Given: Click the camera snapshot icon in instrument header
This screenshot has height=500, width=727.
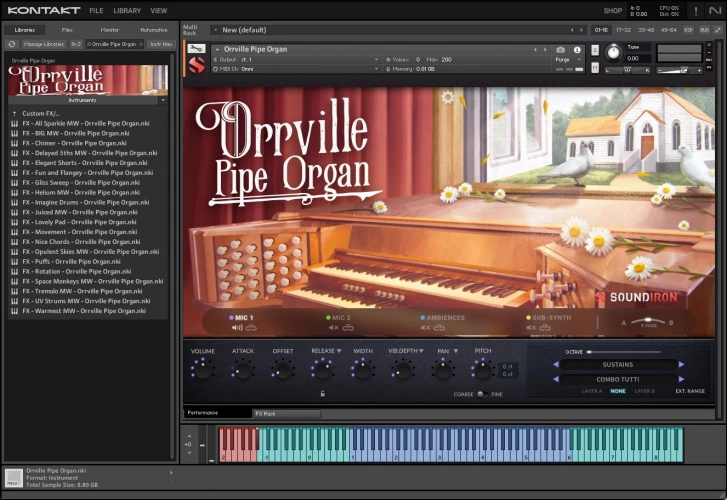Looking at the screenshot, I should tap(560, 49).
